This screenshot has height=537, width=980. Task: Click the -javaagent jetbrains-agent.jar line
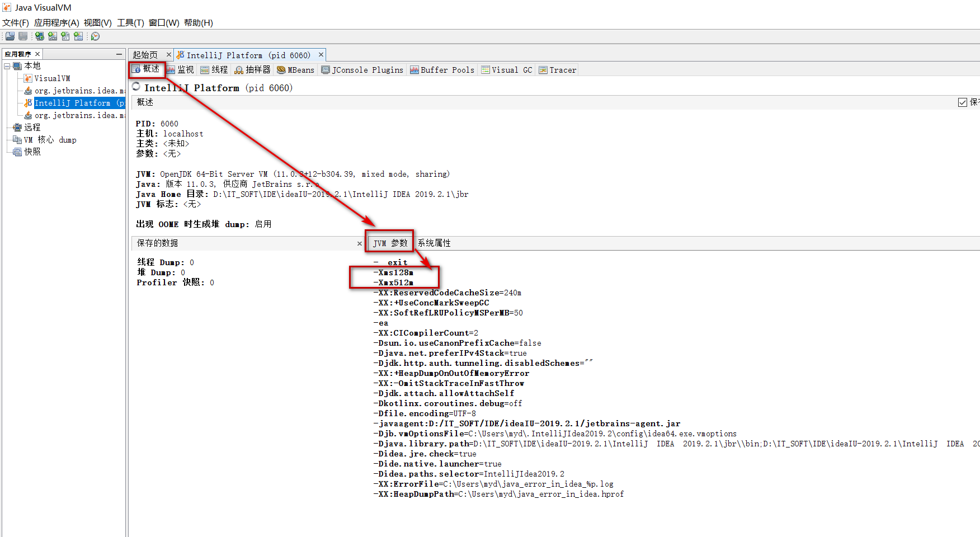pos(527,423)
